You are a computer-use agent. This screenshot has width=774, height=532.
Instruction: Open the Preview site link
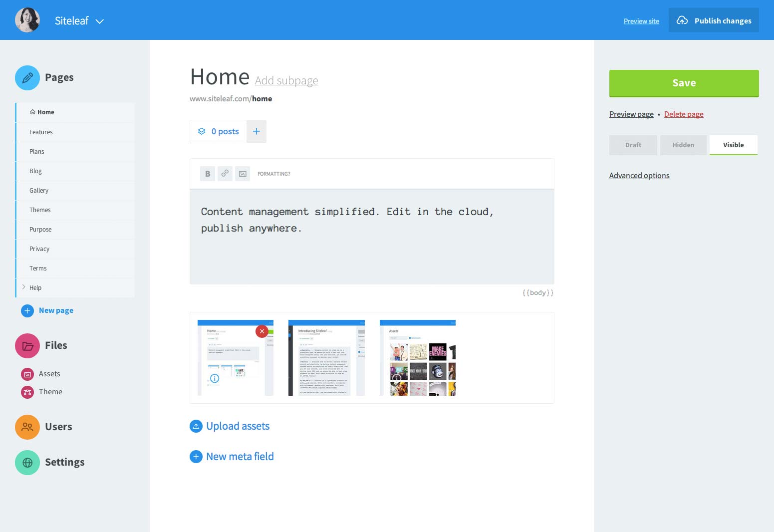point(641,21)
